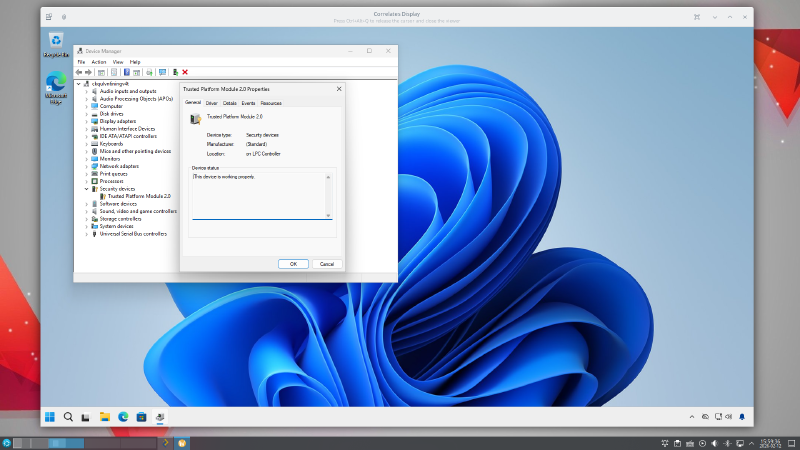This screenshot has width=800, height=450.
Task: Open the Microsoft Edge desktop shortcut
Action: tap(56, 89)
